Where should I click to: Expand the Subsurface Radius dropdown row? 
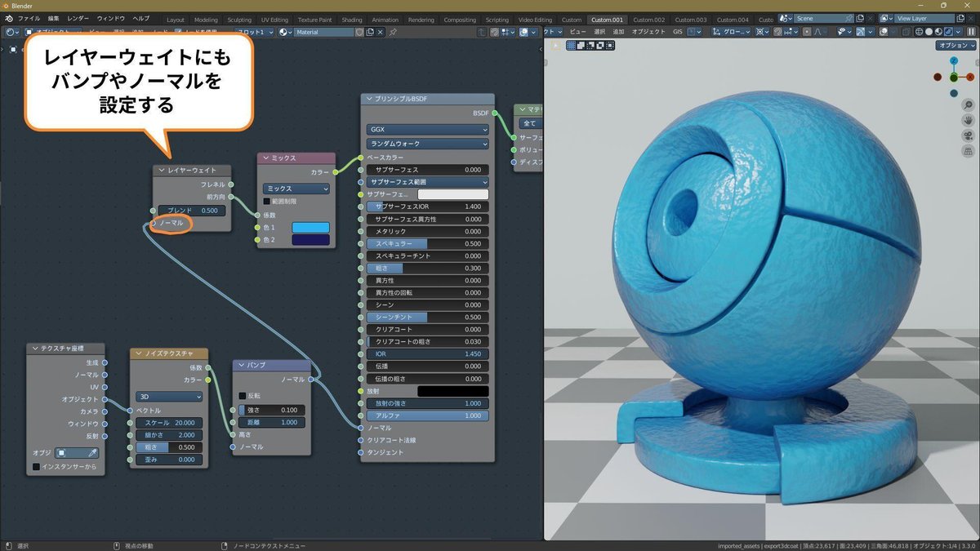click(x=427, y=181)
